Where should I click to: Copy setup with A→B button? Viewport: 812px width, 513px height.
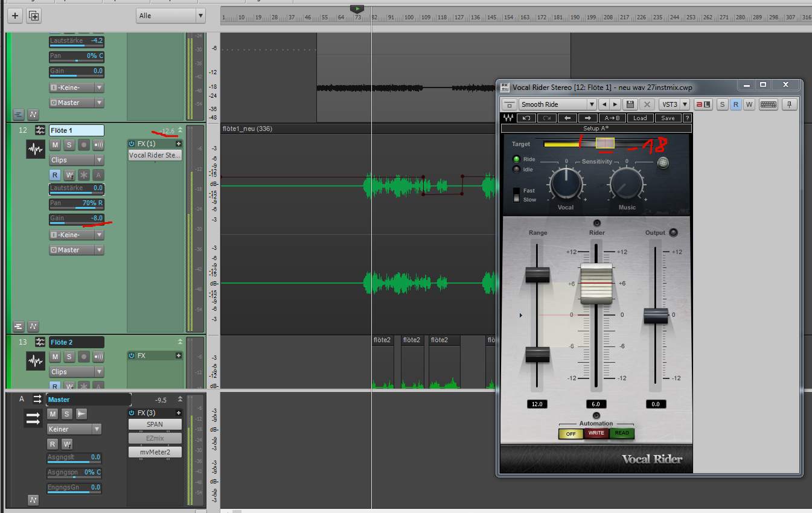click(612, 118)
